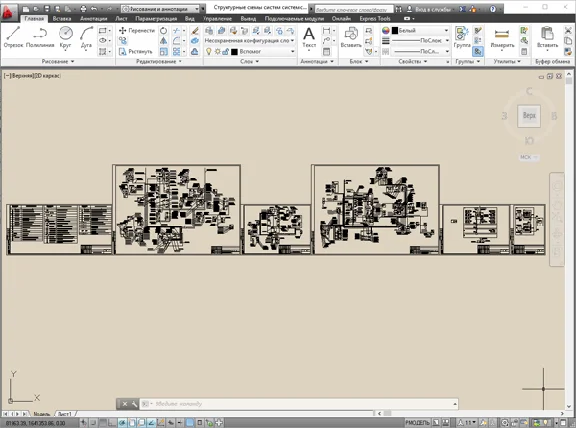
Task: Open the Белый color dropdown
Action: tap(420, 30)
